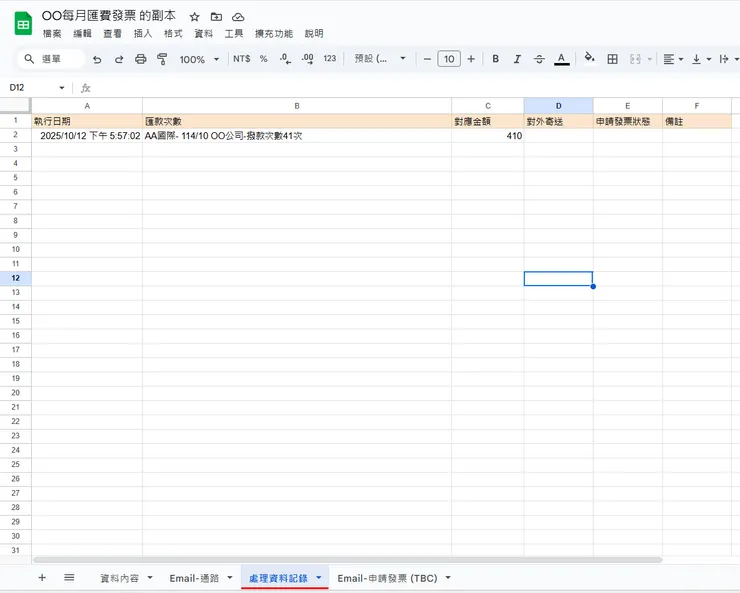Open the 資料 menu
The width and height of the screenshot is (740, 593).
click(x=203, y=33)
